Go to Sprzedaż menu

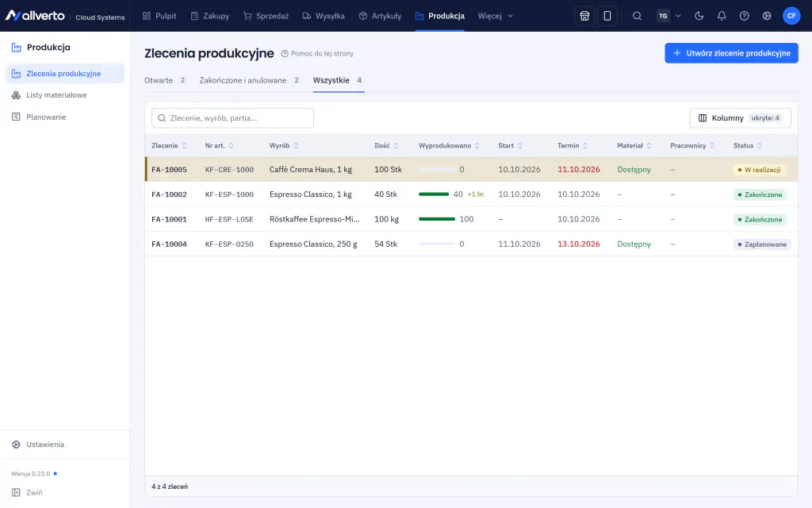pyautogui.click(x=266, y=16)
